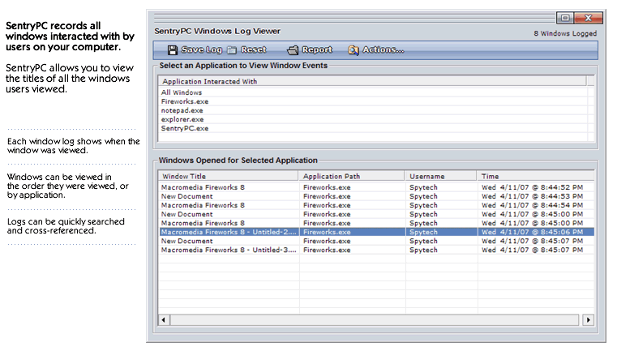
Task: Click the window restore button in title bar
Action: coord(565,17)
